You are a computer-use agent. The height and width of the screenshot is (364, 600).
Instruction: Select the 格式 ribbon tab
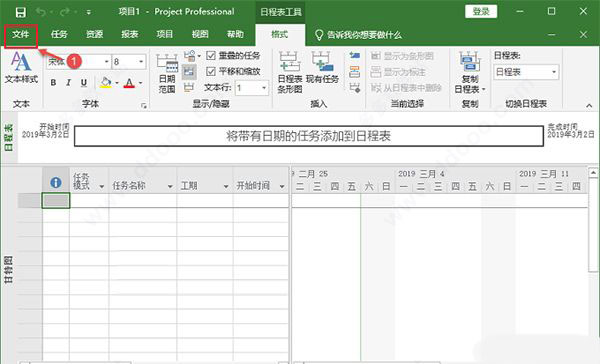[x=280, y=34]
